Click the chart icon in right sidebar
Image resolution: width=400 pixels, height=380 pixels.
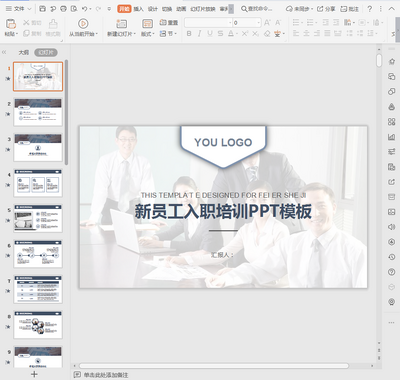tap(392, 137)
